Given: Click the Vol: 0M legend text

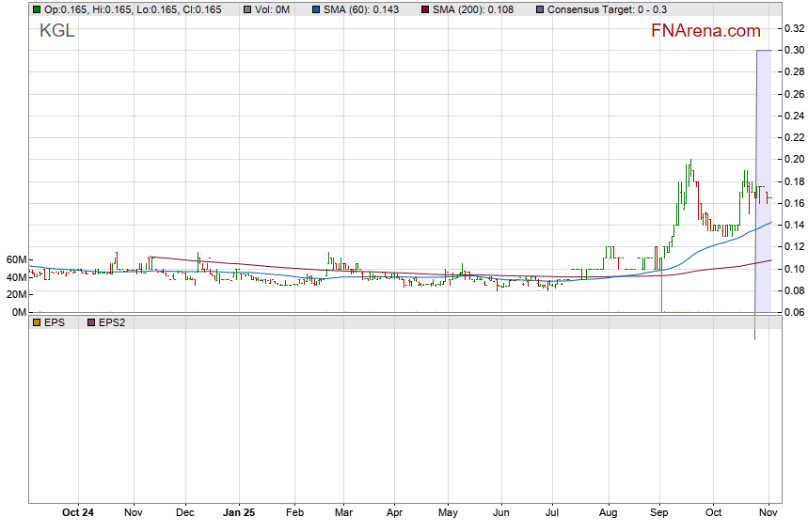Looking at the screenshot, I should point(273,9).
